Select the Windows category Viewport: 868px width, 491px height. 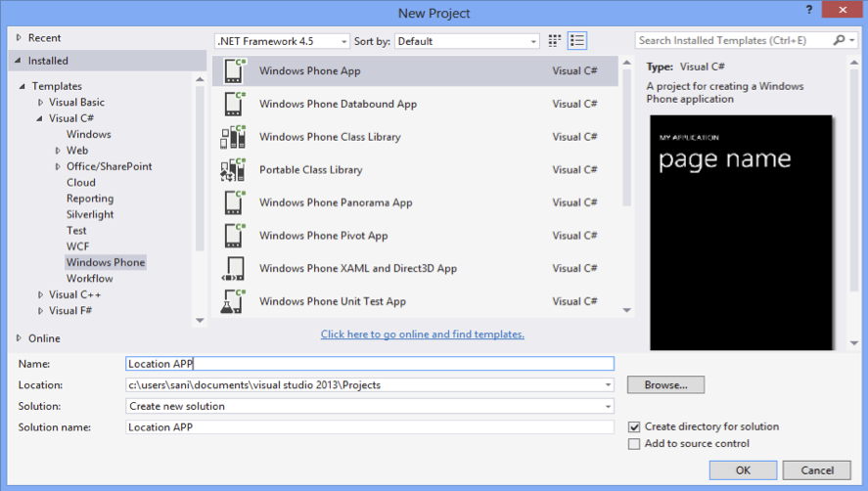click(89, 134)
